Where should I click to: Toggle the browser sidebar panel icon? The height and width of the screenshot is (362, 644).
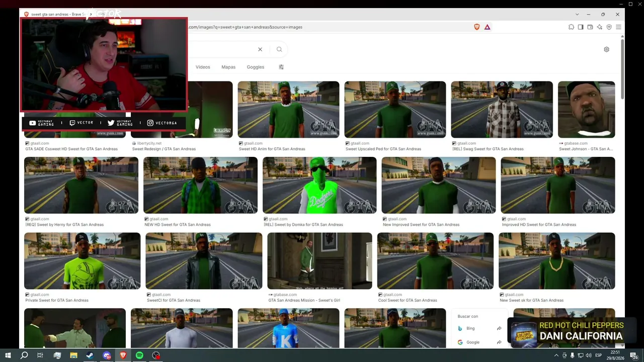coord(581,27)
